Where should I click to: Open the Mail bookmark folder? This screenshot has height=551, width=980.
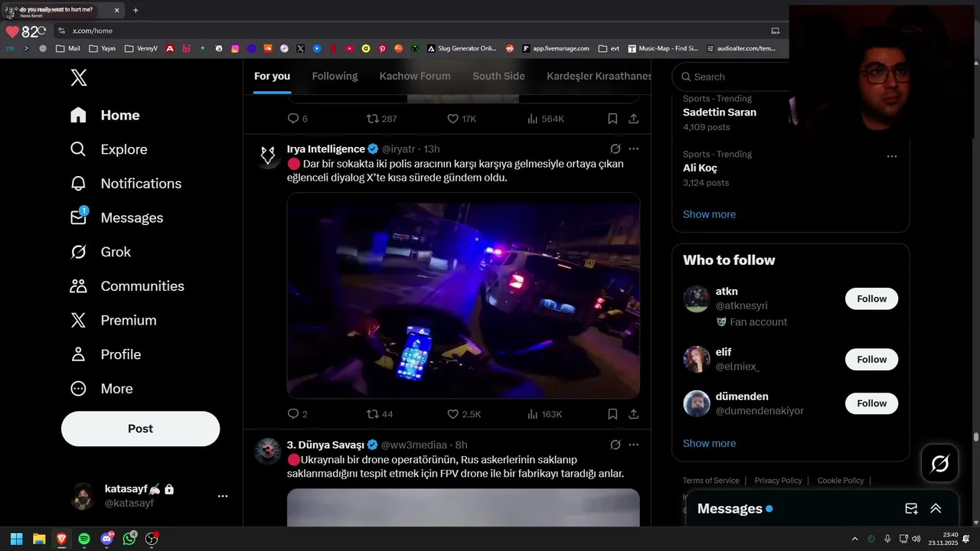[x=67, y=48]
